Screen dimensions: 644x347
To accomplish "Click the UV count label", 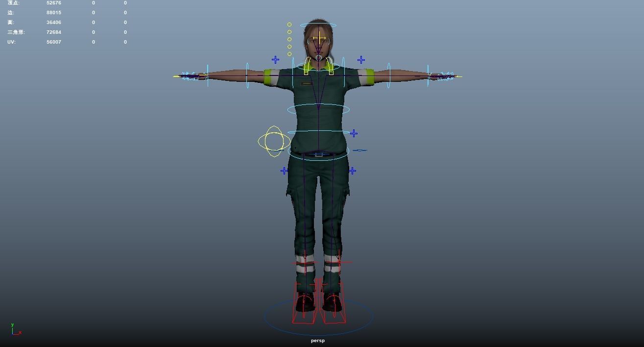I will [11, 42].
